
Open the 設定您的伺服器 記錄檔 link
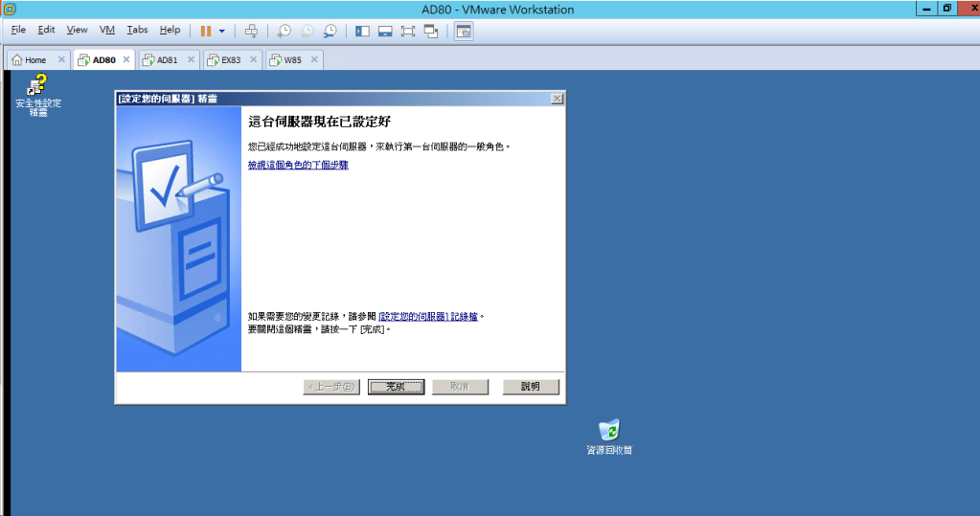click(428, 316)
